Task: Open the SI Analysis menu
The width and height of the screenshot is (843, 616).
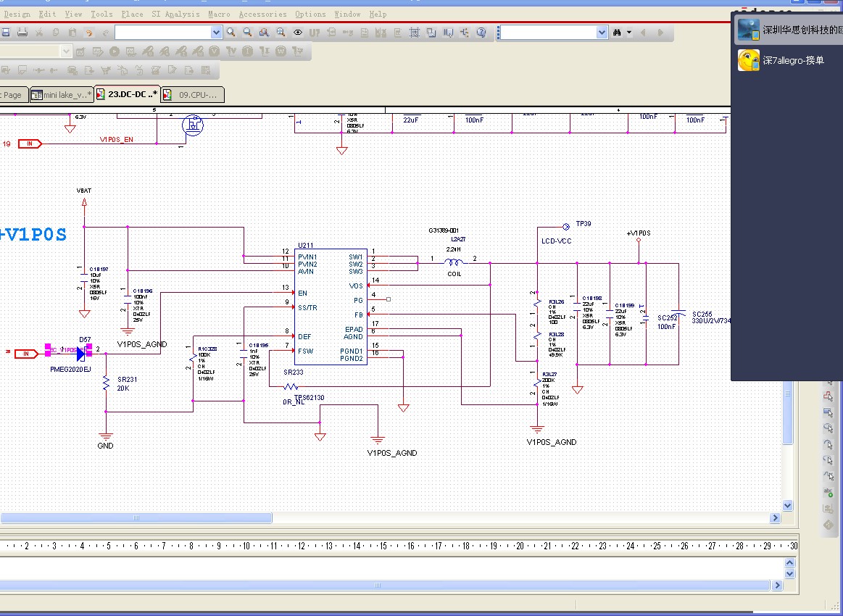Action: [175, 14]
